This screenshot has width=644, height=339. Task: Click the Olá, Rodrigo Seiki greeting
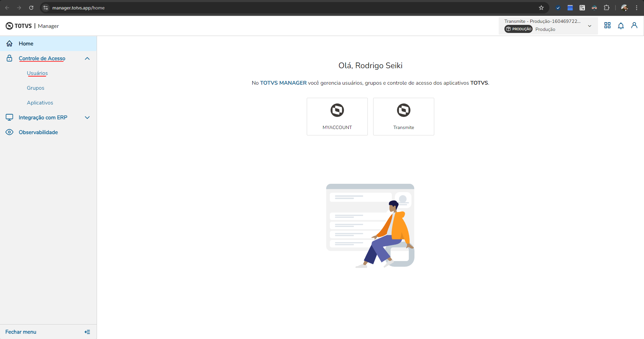pyautogui.click(x=370, y=66)
